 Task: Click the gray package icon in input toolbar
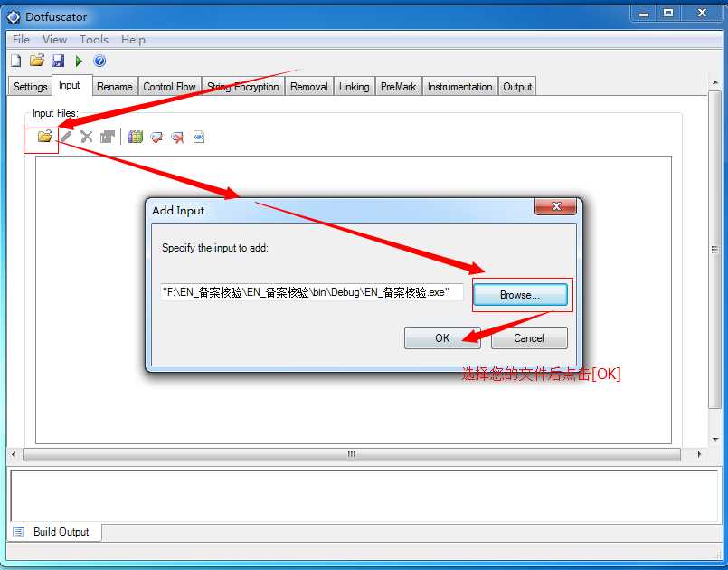coord(108,137)
